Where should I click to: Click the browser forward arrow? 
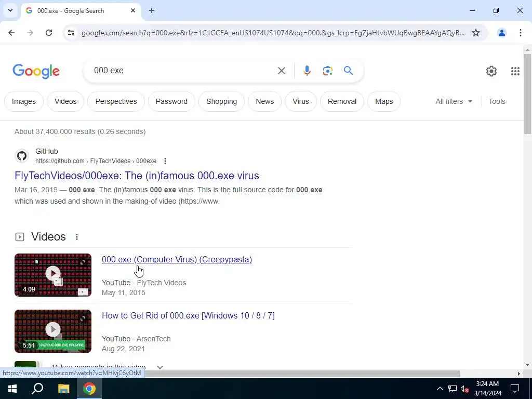tap(30, 33)
